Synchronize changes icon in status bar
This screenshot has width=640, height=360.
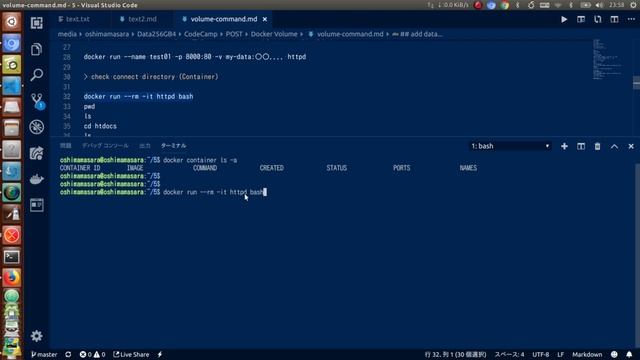(68, 354)
